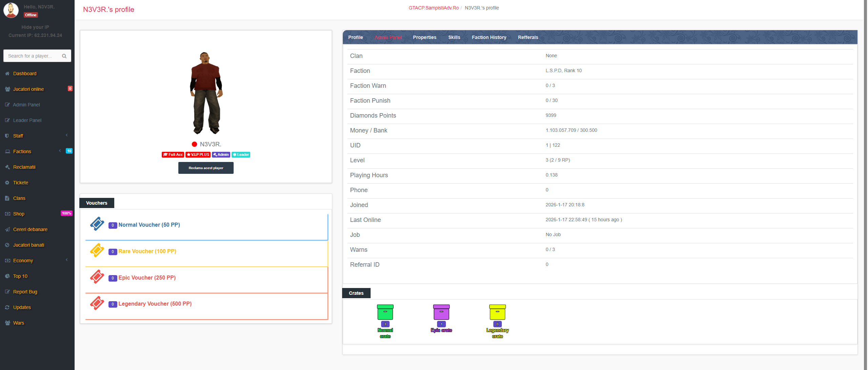The image size is (868, 370).
Task: Expand the Staff sidebar submenu
Action: (x=18, y=136)
